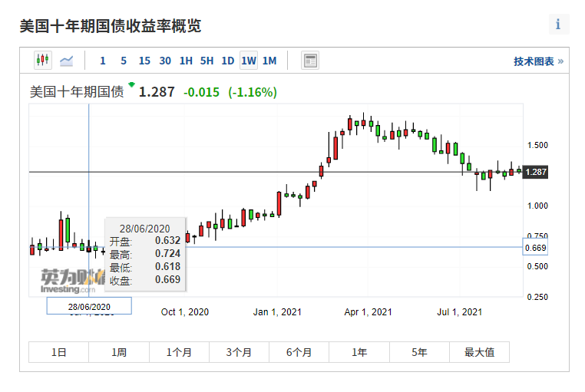Select the 1H interval
This screenshot has height=392, width=585.
click(x=186, y=61)
